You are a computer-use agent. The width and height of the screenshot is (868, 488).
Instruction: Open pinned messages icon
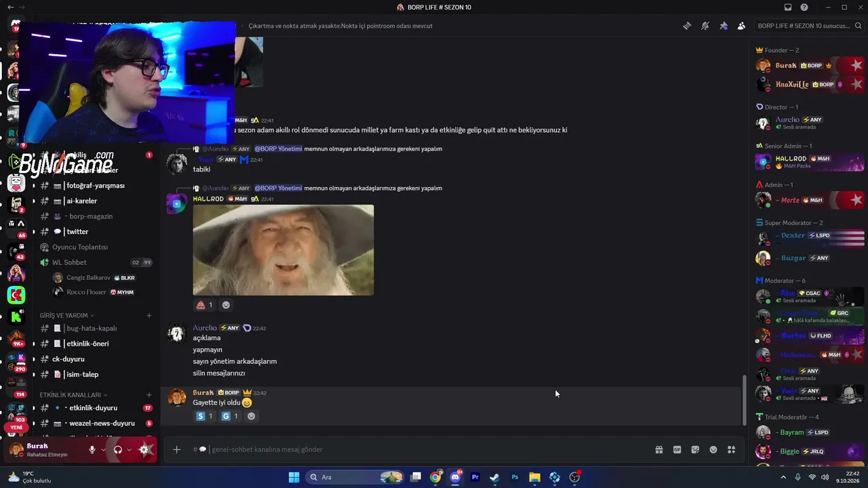point(724,26)
